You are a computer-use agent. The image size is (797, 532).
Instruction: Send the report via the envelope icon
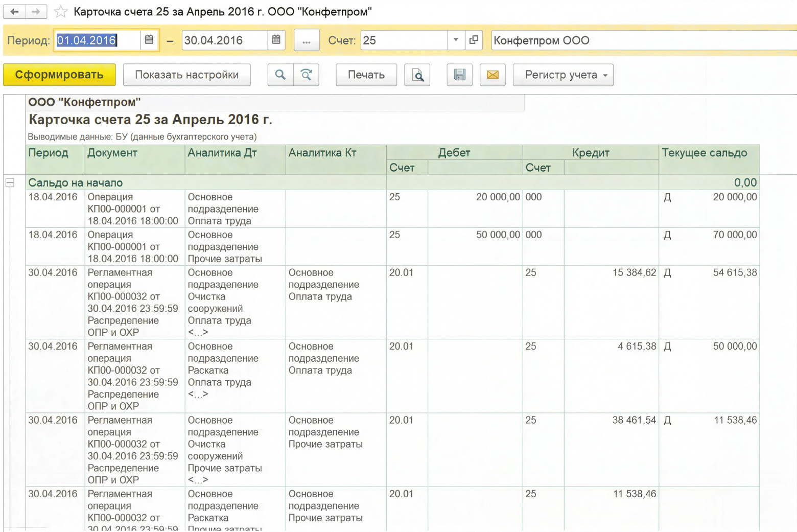[493, 75]
